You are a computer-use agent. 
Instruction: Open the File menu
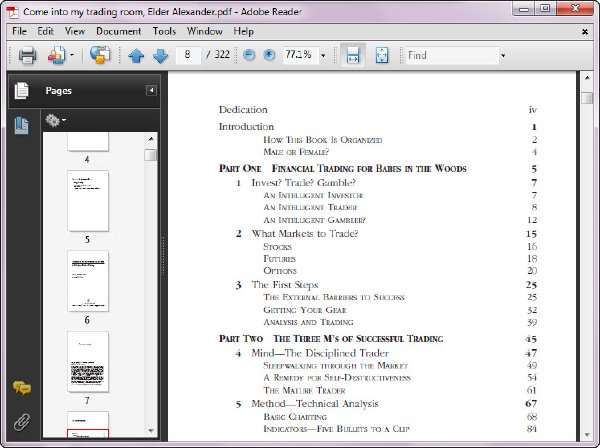[x=20, y=31]
